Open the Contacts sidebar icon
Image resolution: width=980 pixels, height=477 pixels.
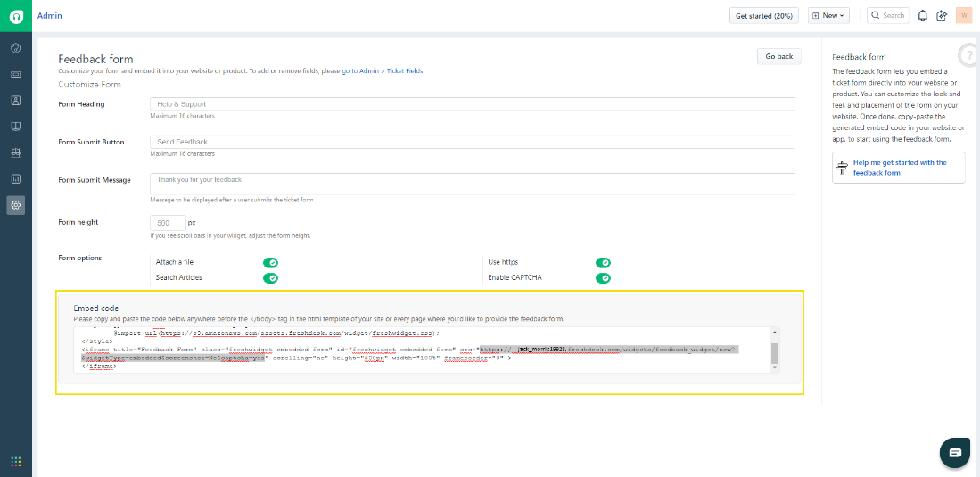click(16, 101)
